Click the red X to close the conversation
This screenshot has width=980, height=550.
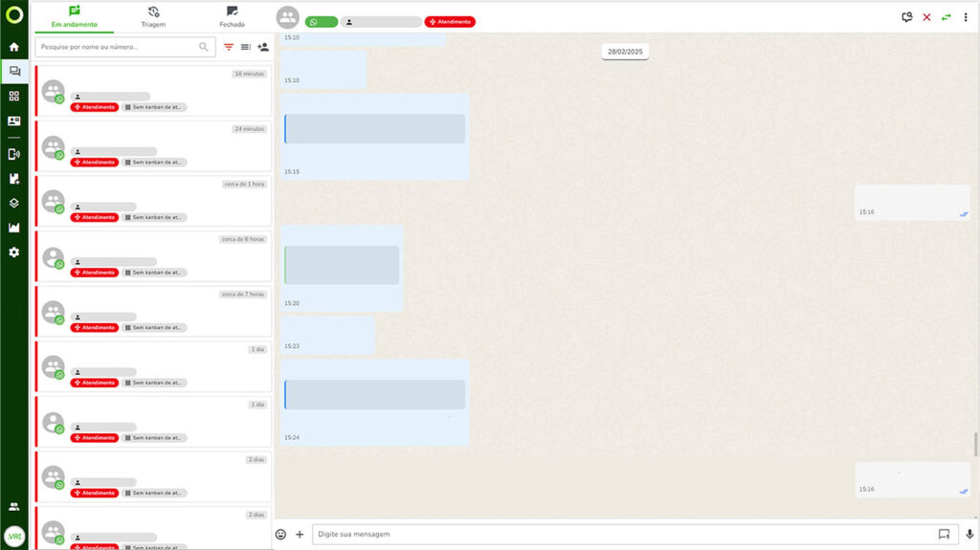coord(926,17)
